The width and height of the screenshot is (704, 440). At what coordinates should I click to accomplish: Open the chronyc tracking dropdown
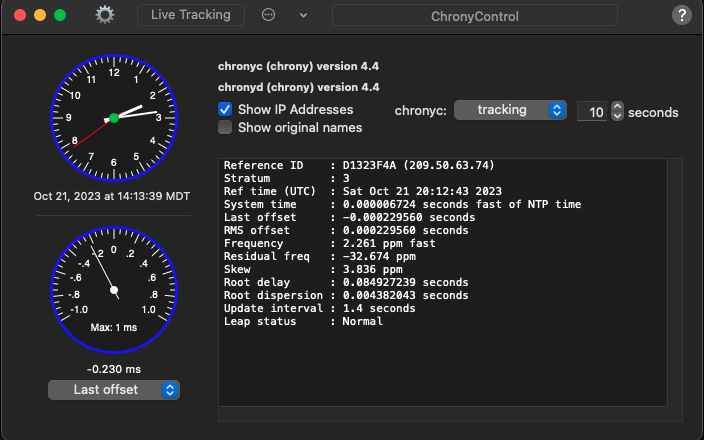[x=510, y=110]
